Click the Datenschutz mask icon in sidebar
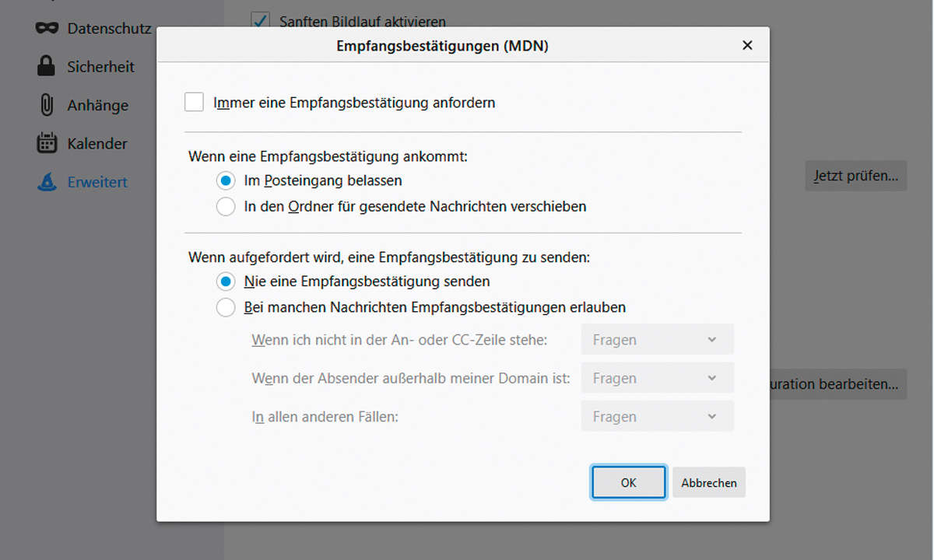Viewport: 934px width, 560px height. point(47,28)
